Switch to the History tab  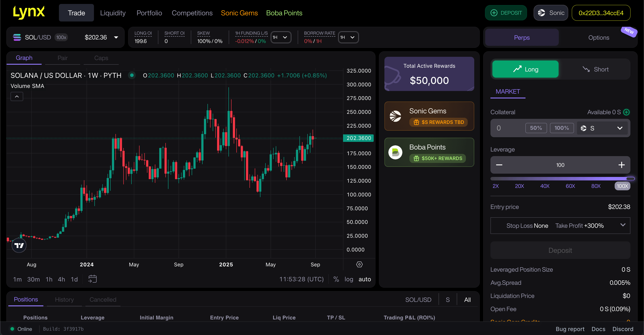click(x=64, y=299)
